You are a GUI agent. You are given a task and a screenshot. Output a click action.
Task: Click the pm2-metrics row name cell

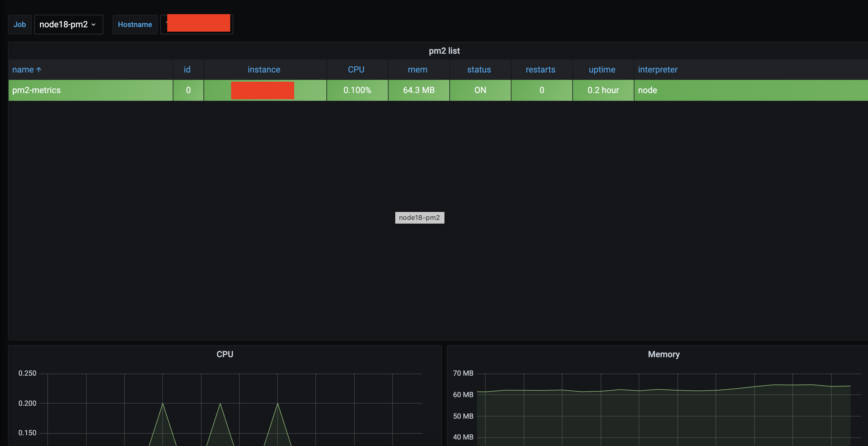36,90
